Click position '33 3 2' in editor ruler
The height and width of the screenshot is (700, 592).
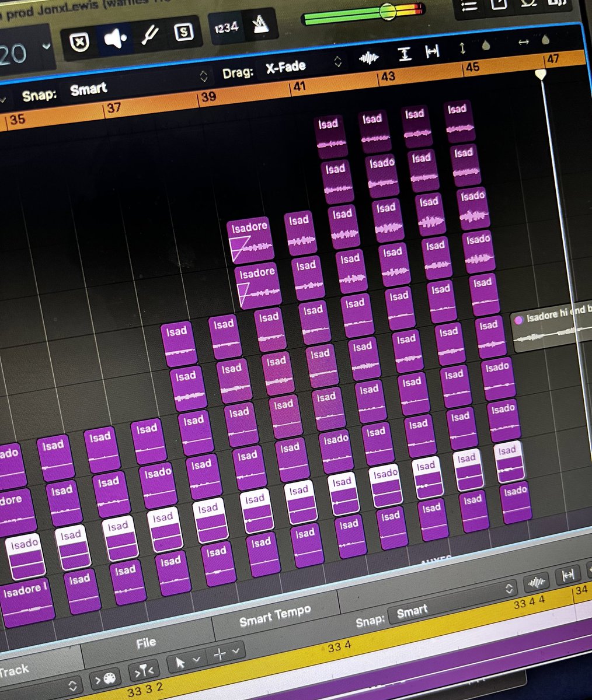click(144, 691)
